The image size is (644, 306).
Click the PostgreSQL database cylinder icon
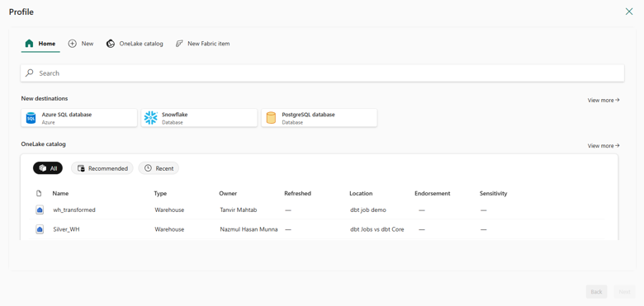[271, 118]
